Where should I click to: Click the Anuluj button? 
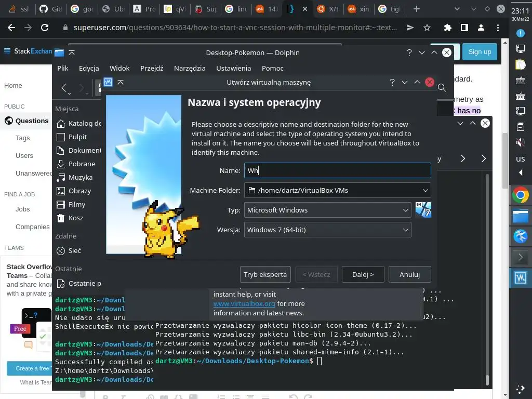(x=409, y=274)
